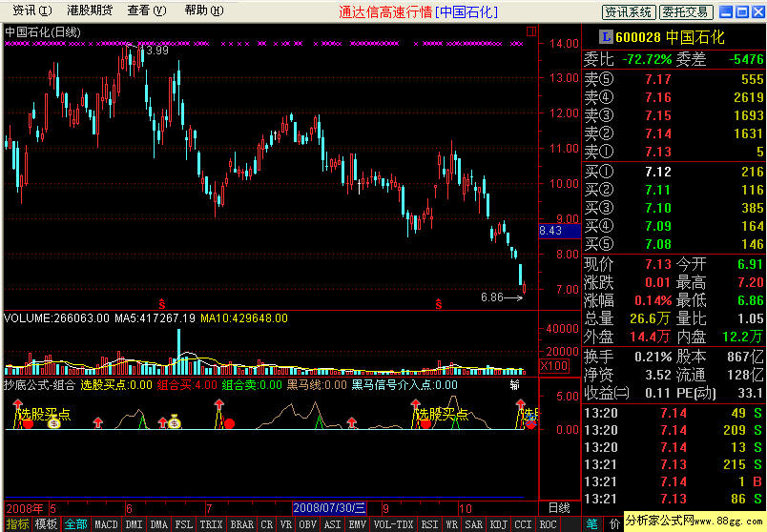
Task: Switch to VR indicator
Action: (286, 524)
